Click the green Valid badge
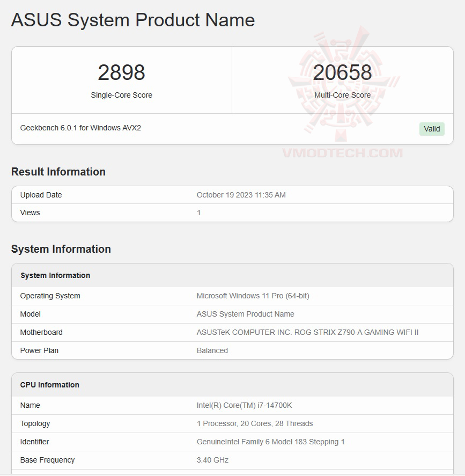The image size is (465, 476). point(432,129)
